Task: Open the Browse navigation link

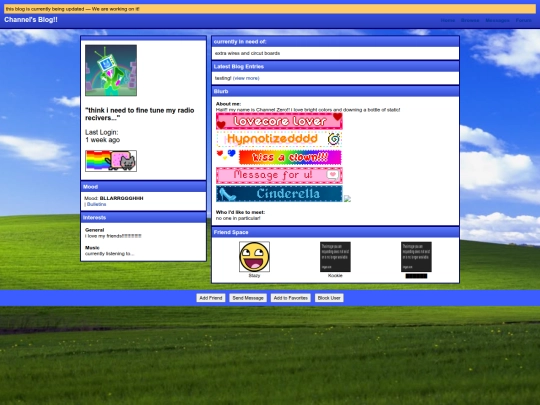Action: (x=470, y=20)
